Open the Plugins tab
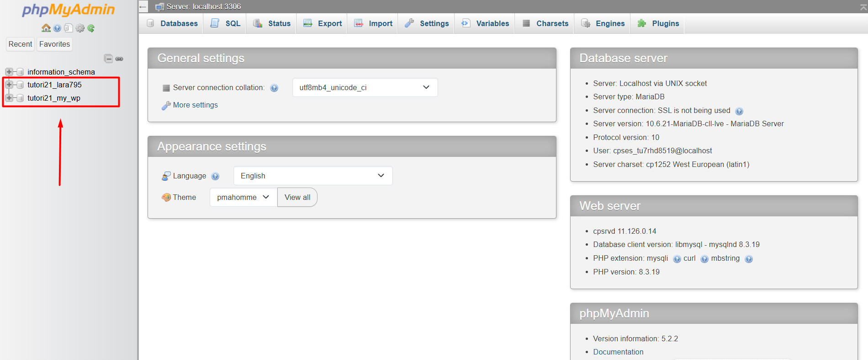This screenshot has width=868, height=360. tap(658, 23)
